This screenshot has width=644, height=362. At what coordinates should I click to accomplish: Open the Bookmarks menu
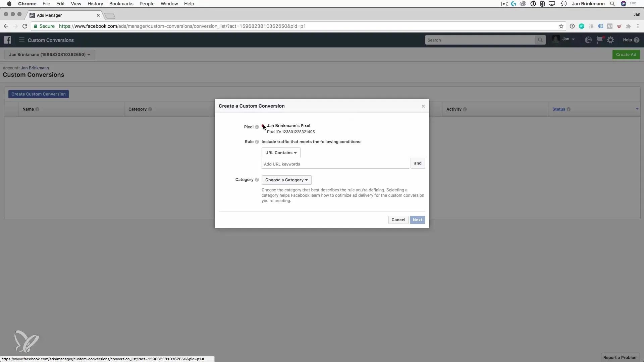[x=121, y=4]
